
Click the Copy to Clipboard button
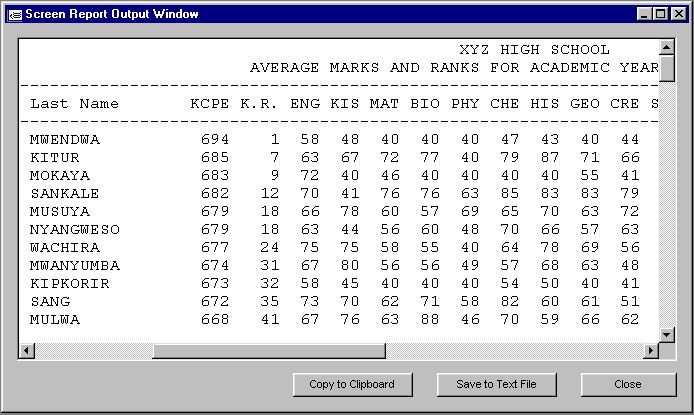pos(352,384)
